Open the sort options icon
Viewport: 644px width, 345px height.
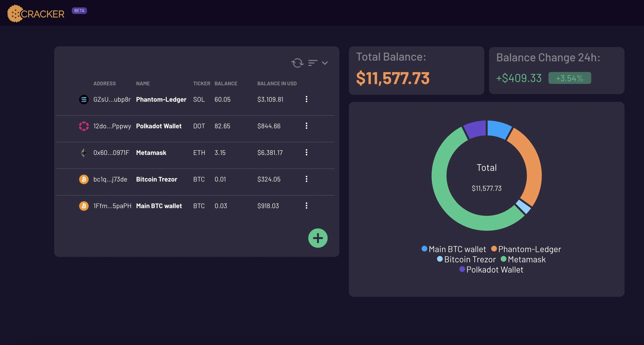tap(313, 63)
